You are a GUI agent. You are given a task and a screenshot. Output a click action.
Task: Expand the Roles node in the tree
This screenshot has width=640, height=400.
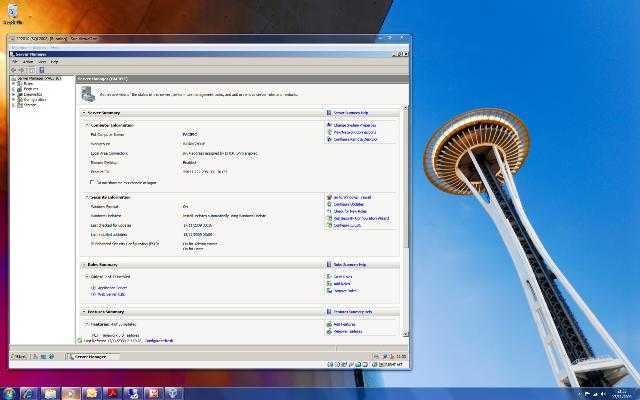[x=13, y=82]
